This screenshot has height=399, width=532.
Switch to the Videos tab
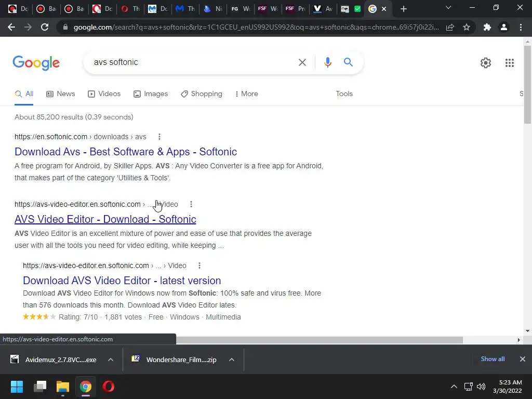coord(104,94)
